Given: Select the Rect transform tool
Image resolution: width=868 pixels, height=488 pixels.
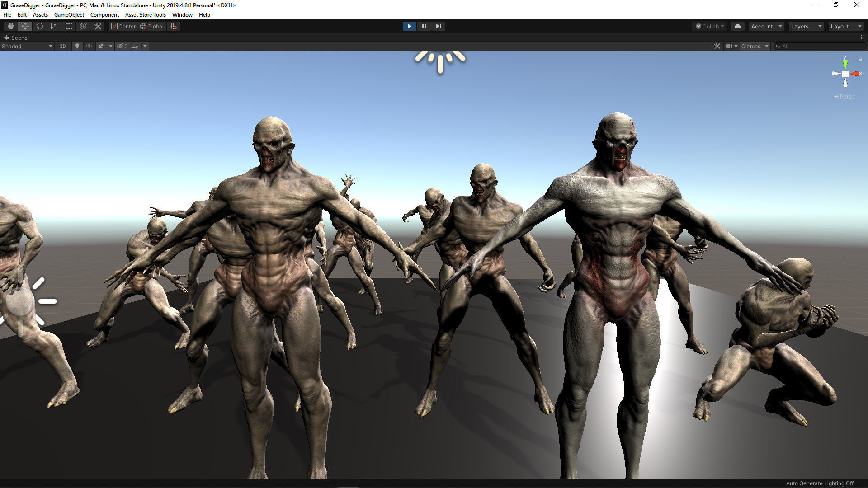Looking at the screenshot, I should coord(69,26).
